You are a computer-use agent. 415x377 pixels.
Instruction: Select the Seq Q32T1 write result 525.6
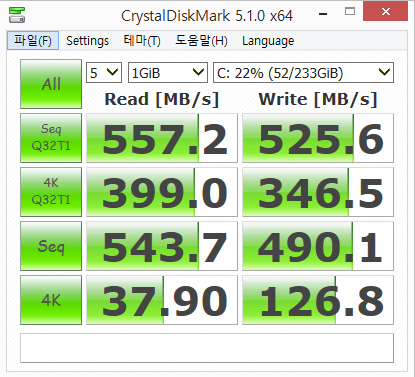click(x=318, y=138)
